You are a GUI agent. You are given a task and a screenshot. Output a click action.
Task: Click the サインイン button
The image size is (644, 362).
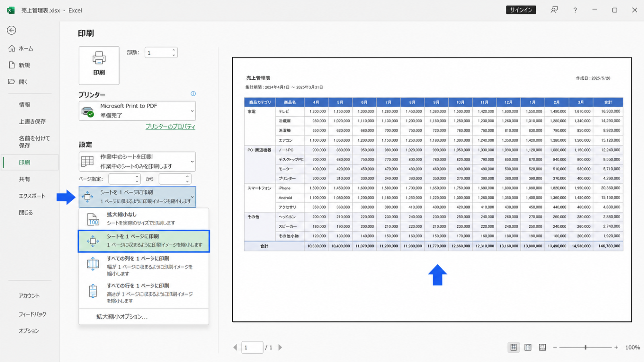521,10
